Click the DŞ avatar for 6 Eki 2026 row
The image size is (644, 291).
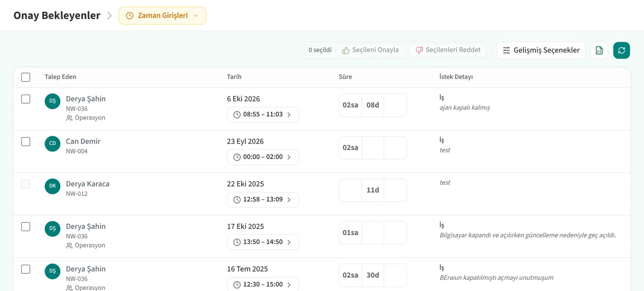pyautogui.click(x=53, y=101)
